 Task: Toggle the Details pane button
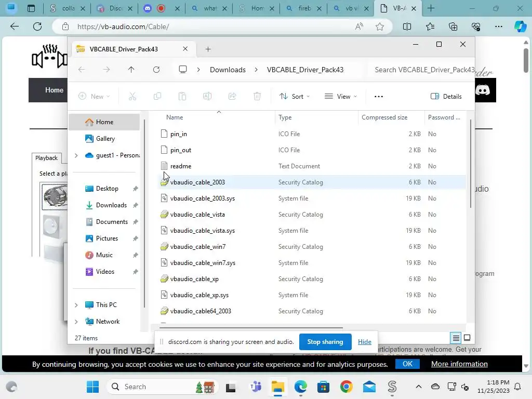pyautogui.click(x=446, y=96)
